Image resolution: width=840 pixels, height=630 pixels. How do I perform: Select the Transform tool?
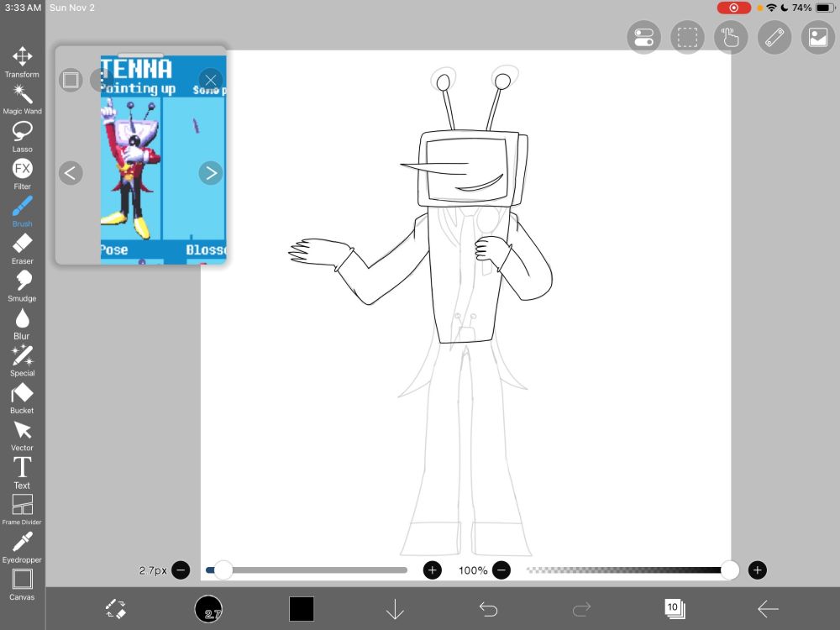22,62
